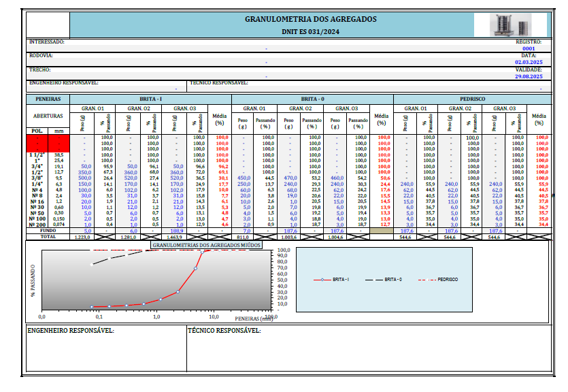
Task: Select the weight cell 470,0
Action: (x=290, y=178)
